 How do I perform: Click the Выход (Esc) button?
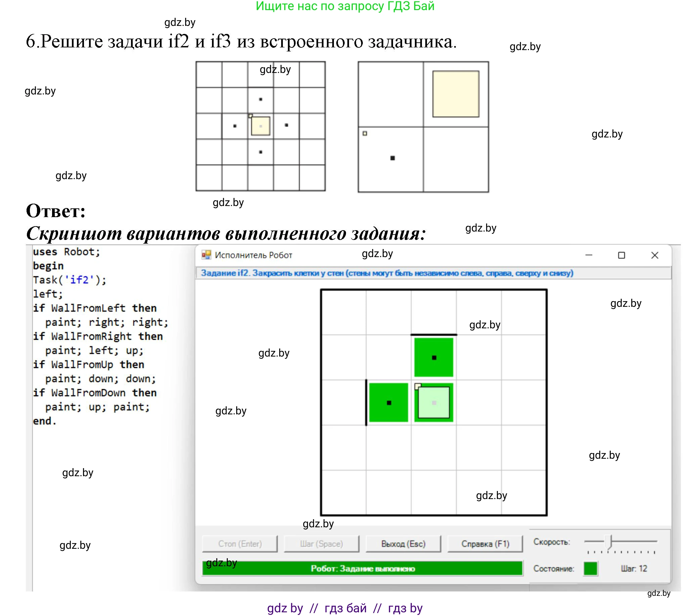pos(403,543)
